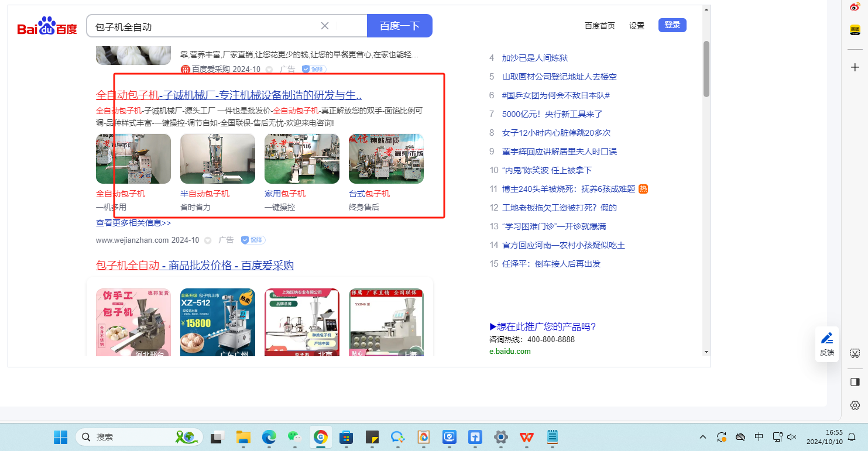Image resolution: width=868 pixels, height=451 pixels.
Task: Click the 家用包子机 caption link
Action: coord(285,194)
